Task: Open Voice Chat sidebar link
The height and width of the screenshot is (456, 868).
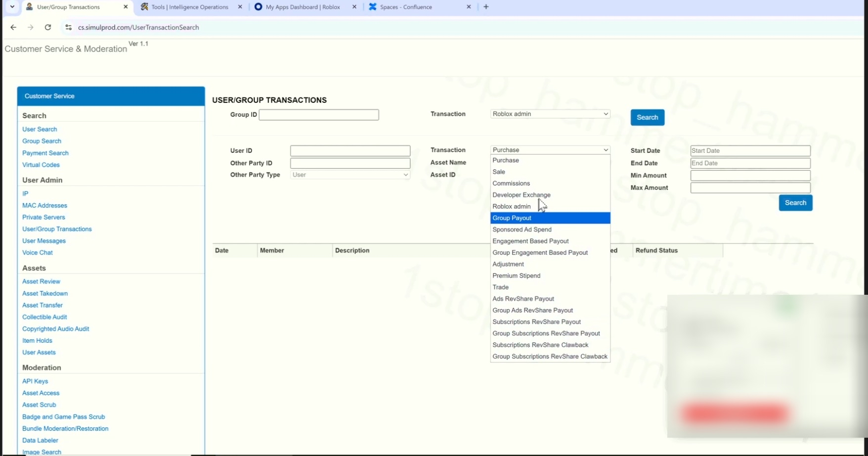Action: click(x=38, y=253)
